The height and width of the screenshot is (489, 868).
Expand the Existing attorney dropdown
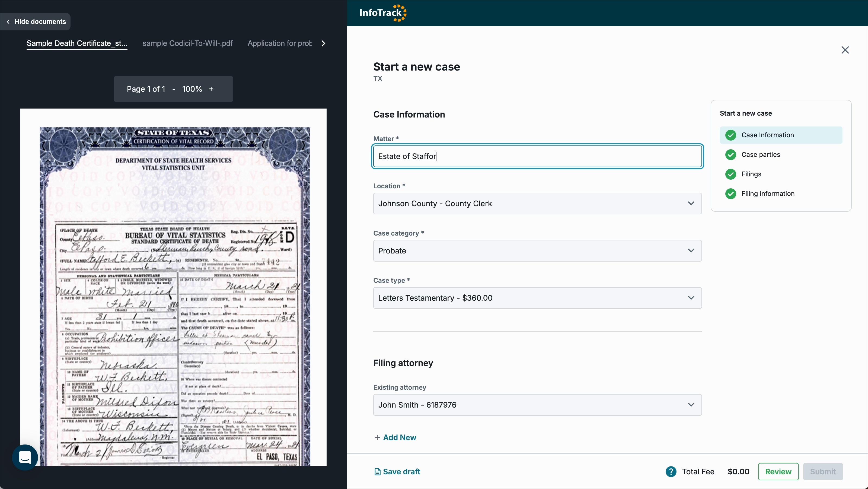pyautogui.click(x=691, y=405)
